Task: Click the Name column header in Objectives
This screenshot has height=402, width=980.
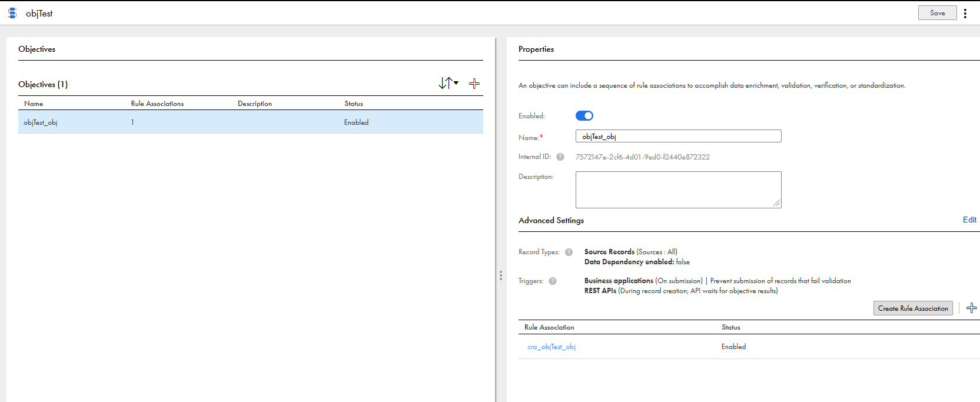Action: tap(34, 104)
